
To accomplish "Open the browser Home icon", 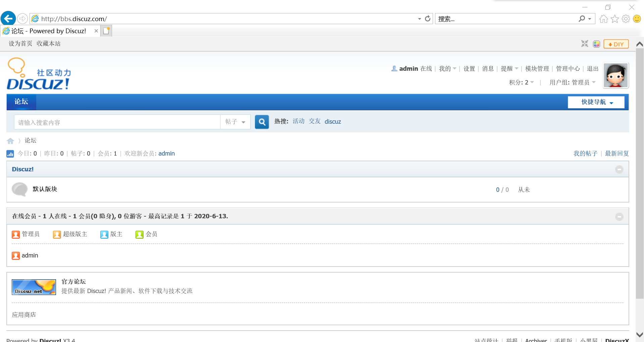I will (604, 19).
